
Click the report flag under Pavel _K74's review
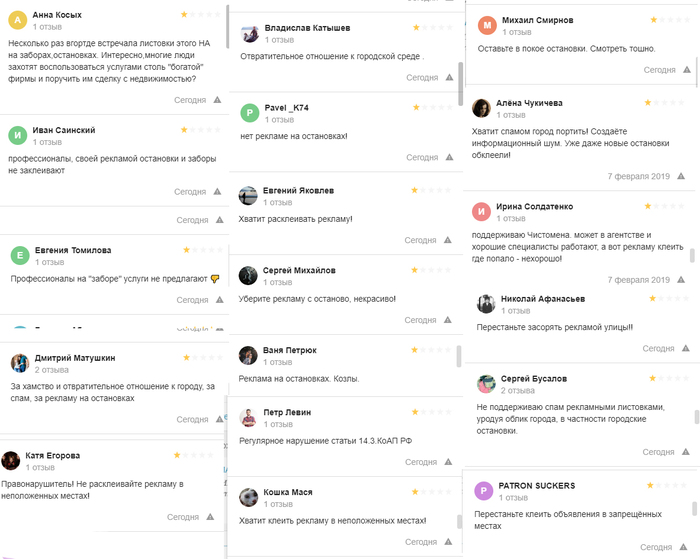(x=447, y=157)
